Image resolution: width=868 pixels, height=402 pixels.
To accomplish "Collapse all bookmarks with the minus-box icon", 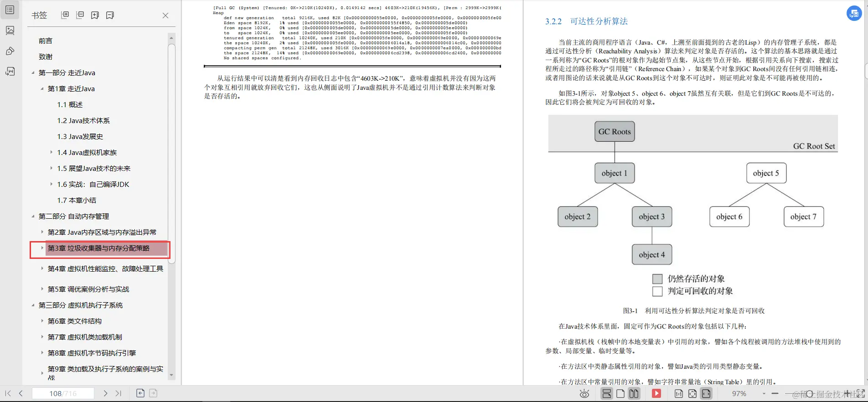I will point(80,15).
